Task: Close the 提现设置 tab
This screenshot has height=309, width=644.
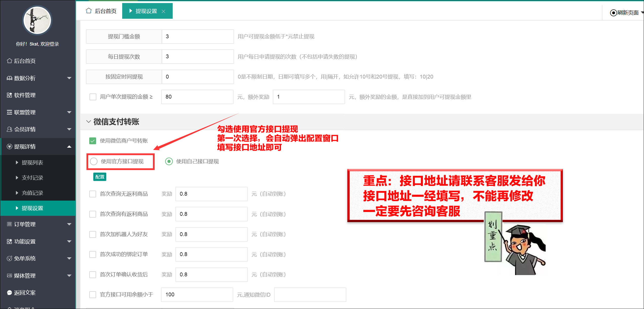Action: pos(164,11)
